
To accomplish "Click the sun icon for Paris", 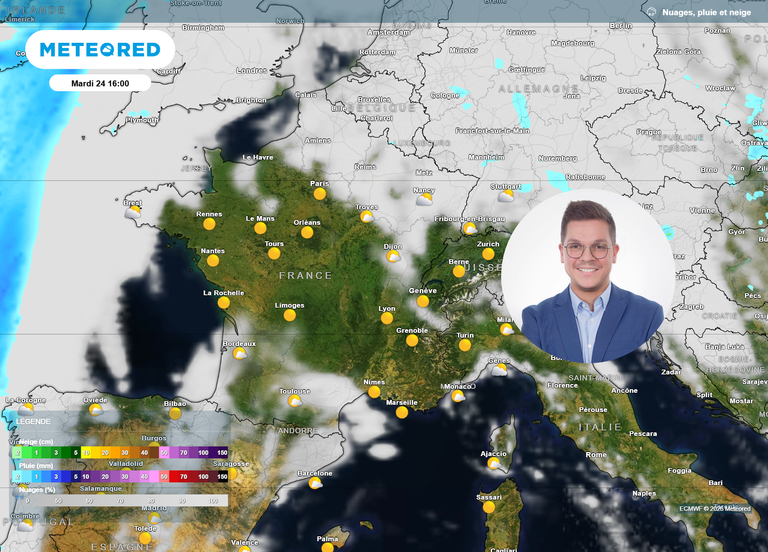I will click(x=320, y=194).
